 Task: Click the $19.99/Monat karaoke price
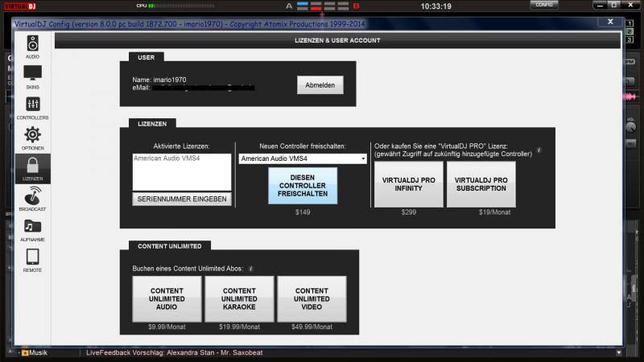coord(239,327)
